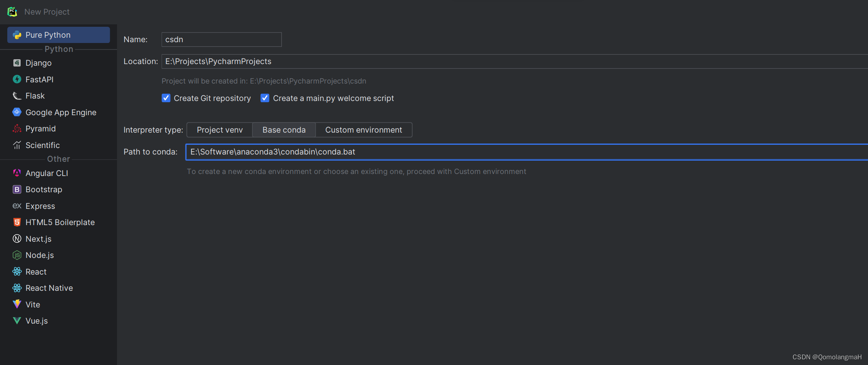Select the Scientific project icon

(x=17, y=145)
